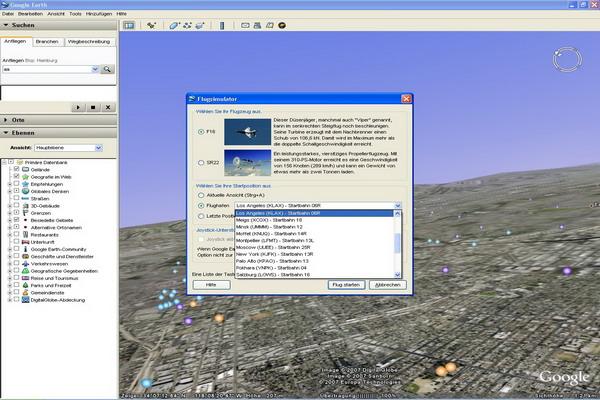Switch to the Wegbeschreibung tab
The width and height of the screenshot is (600, 400).
tap(89, 41)
